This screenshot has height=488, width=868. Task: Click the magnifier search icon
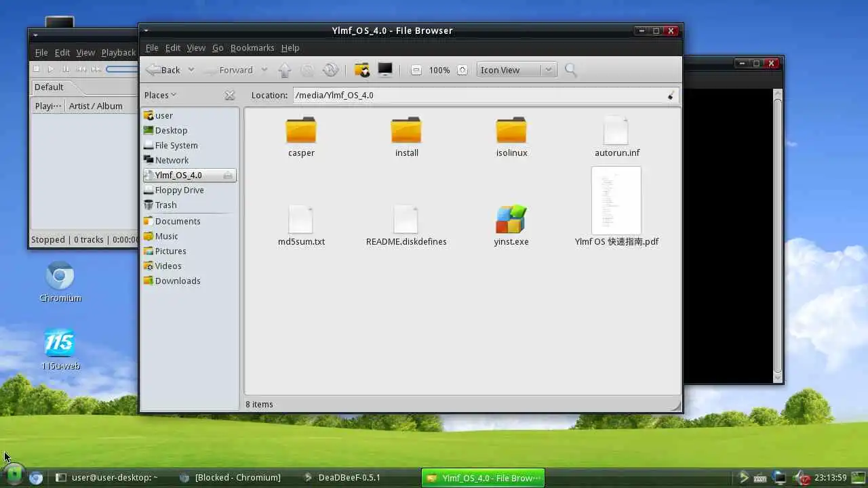pos(571,70)
